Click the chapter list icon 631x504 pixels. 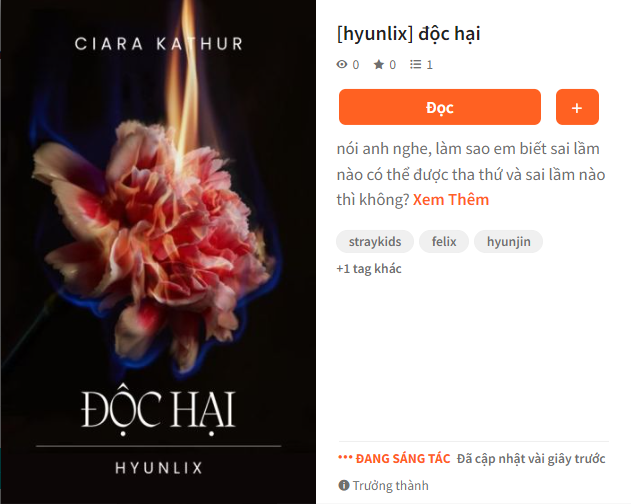click(415, 64)
